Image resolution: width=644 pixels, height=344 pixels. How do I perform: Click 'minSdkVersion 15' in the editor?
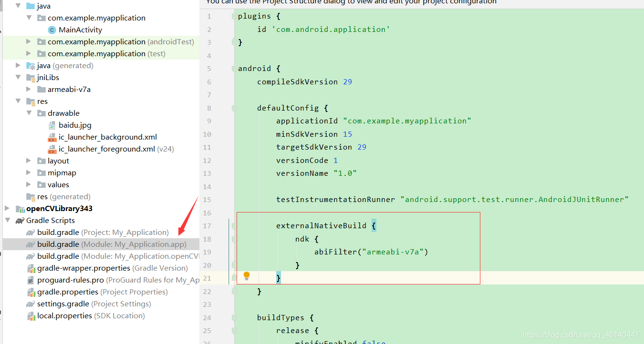coord(314,134)
